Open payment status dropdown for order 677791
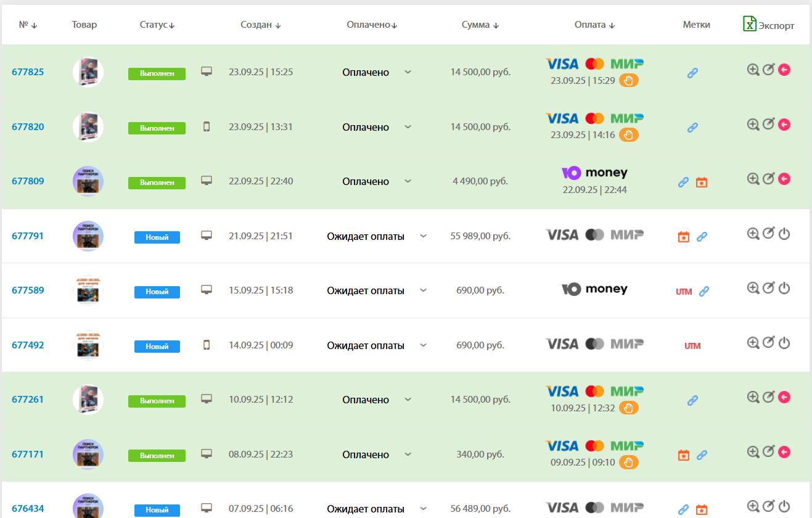Viewport: 812px width, 518px height. (423, 236)
